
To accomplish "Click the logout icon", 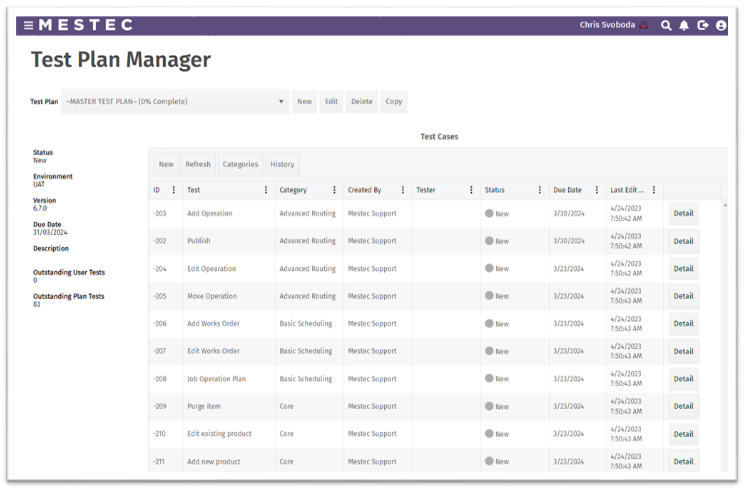I will 703,25.
